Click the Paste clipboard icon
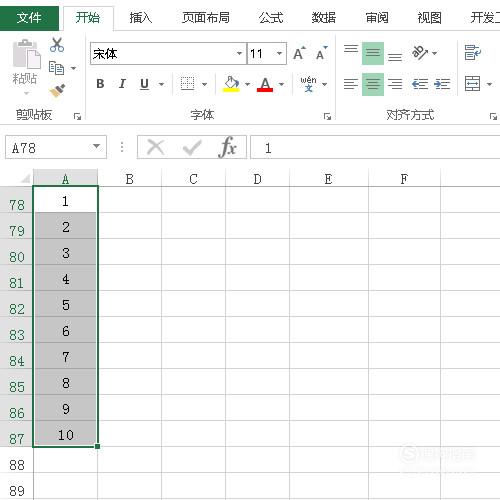This screenshot has height=500, width=500. pyautogui.click(x=26, y=54)
